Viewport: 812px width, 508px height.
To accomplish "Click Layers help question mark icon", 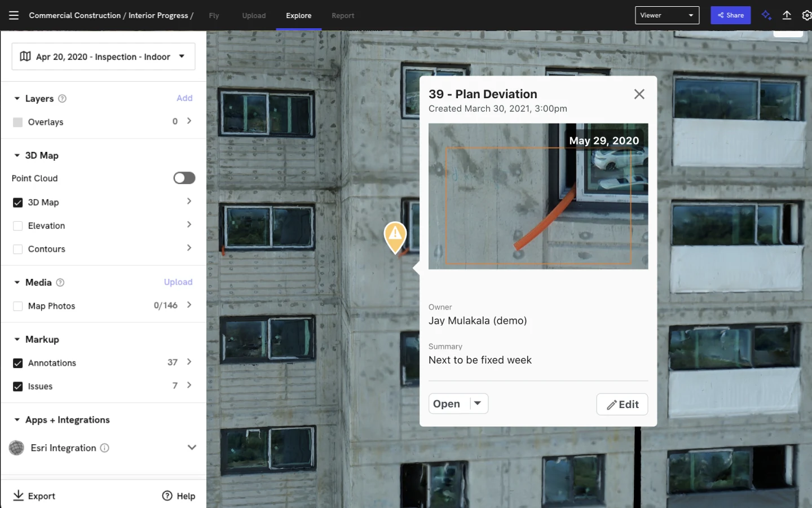I will [63, 98].
